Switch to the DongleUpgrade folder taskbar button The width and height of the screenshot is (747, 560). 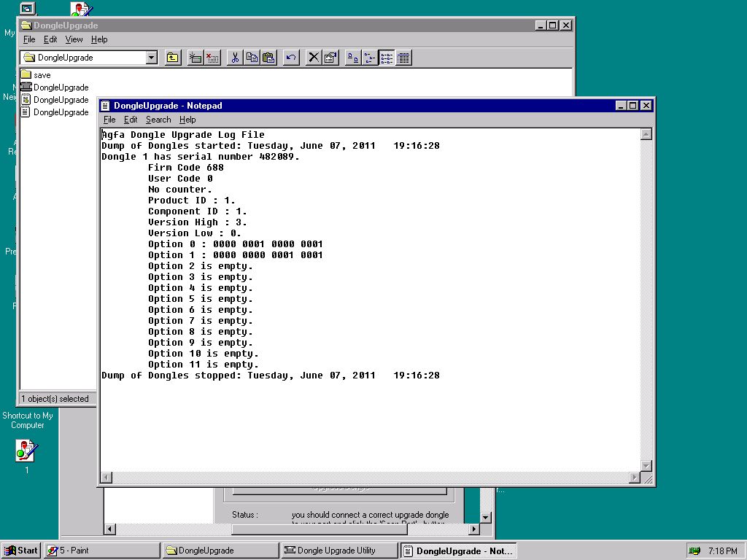click(x=220, y=551)
